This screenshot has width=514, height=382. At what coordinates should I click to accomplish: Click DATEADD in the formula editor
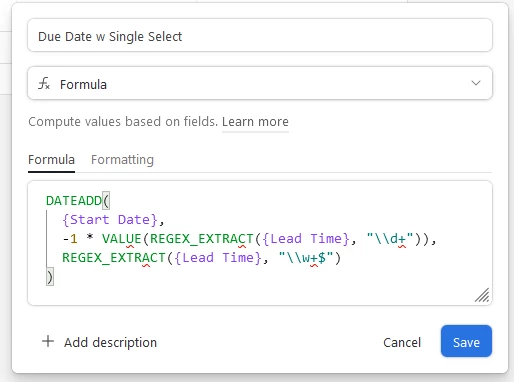tap(74, 201)
